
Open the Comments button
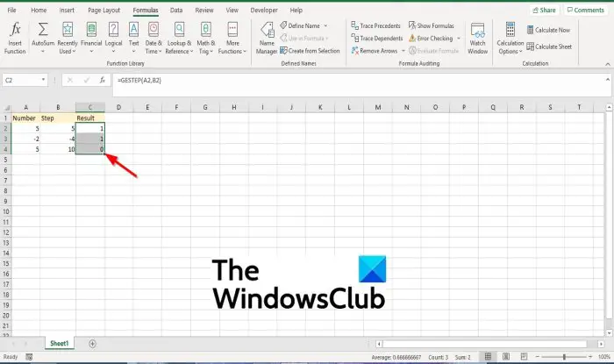click(585, 11)
